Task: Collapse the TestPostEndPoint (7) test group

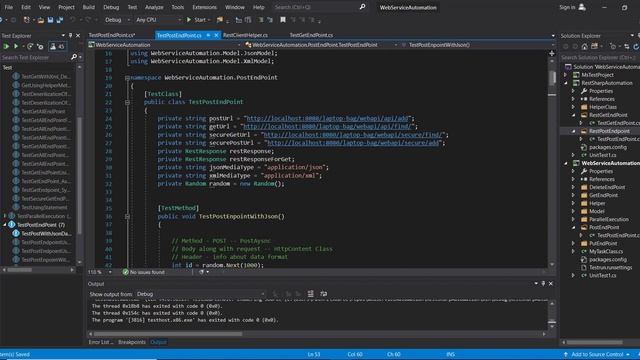Action: [x=5, y=225]
